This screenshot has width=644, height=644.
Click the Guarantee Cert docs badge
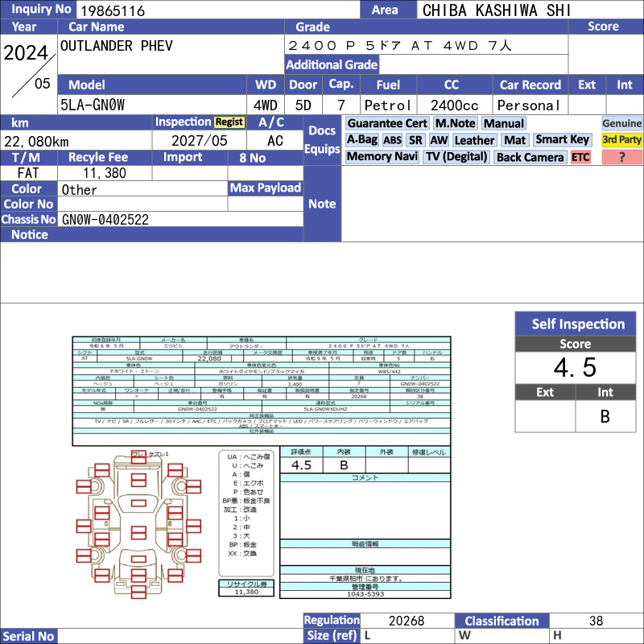click(x=387, y=123)
